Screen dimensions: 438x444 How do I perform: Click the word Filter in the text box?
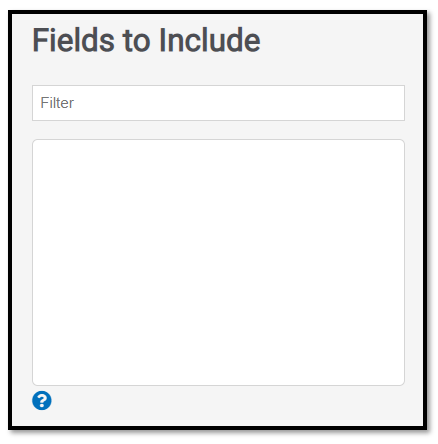(57, 103)
